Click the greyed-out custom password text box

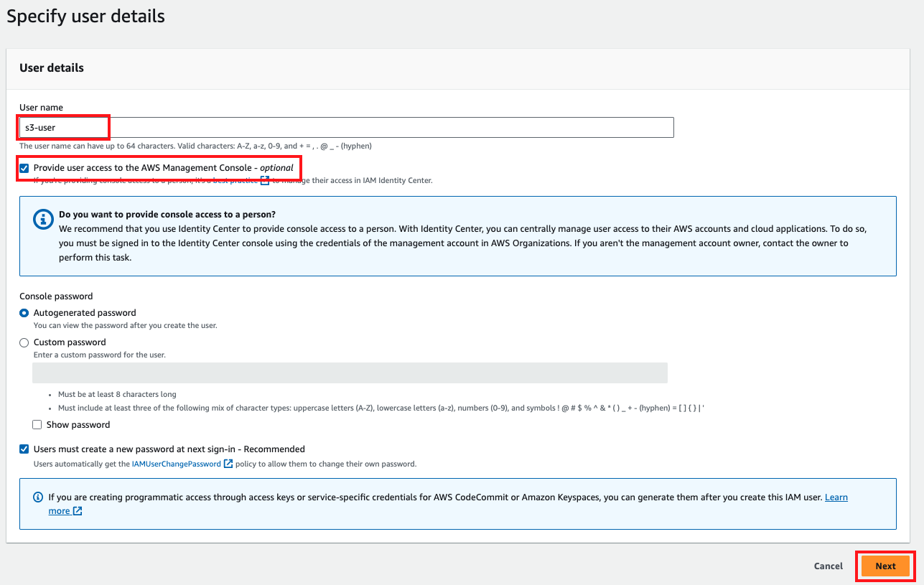coord(350,373)
